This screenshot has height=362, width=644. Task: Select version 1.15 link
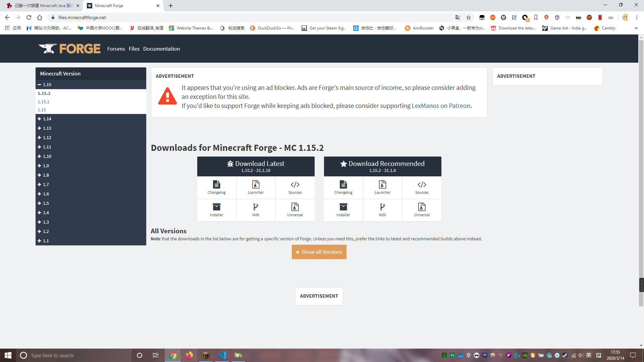tap(42, 110)
